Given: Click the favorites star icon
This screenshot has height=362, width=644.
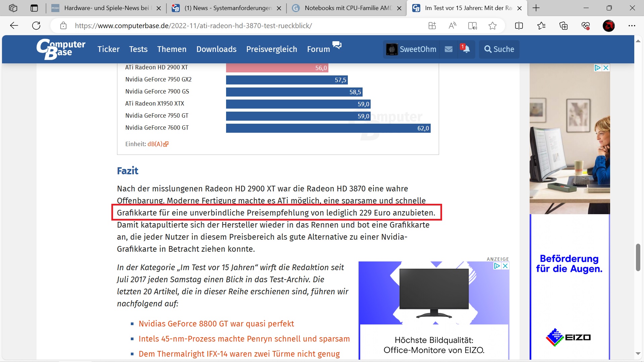Looking at the screenshot, I should (x=492, y=25).
